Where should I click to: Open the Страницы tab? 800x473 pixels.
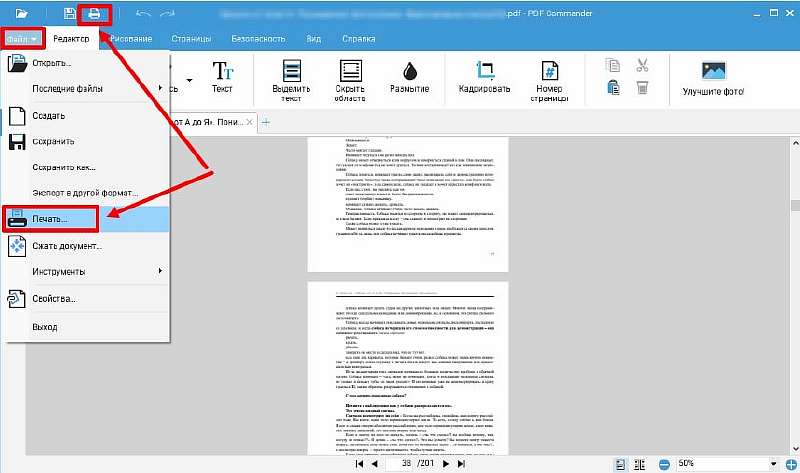191,38
